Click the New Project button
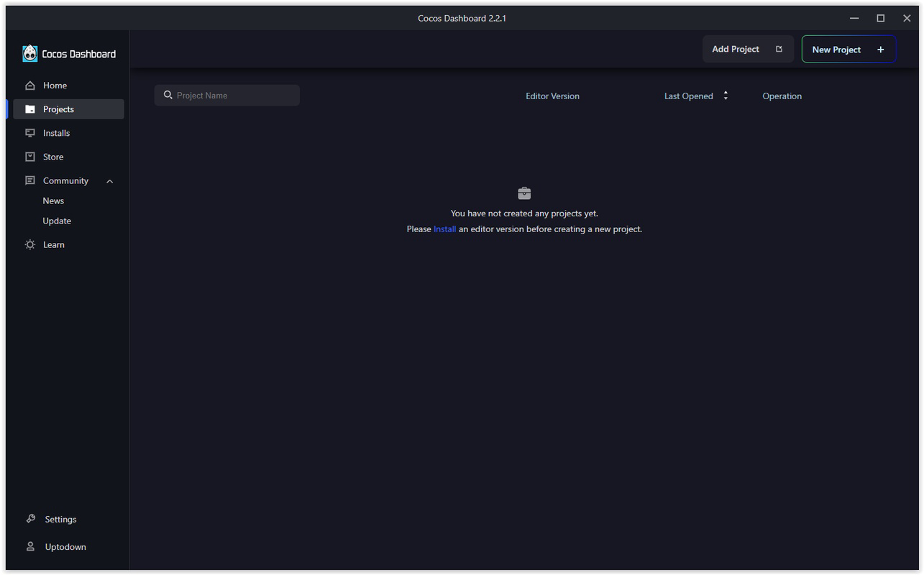924x575 pixels. [x=848, y=49]
